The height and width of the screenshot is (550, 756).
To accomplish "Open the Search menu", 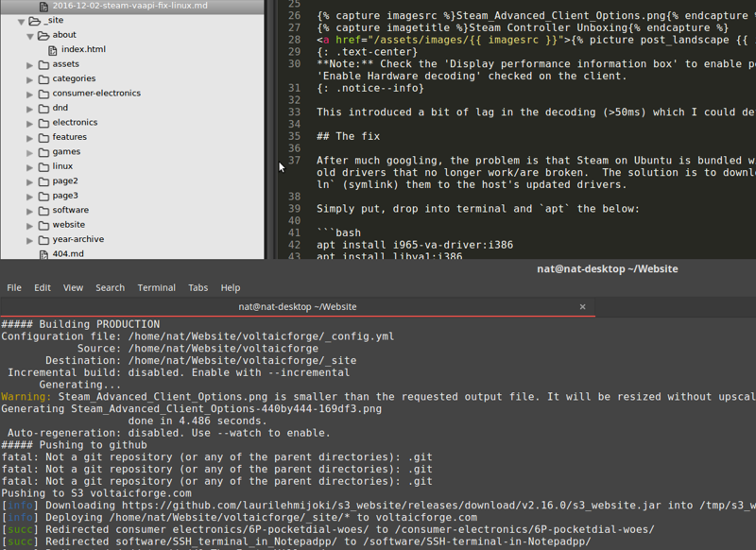I will pos(110,287).
